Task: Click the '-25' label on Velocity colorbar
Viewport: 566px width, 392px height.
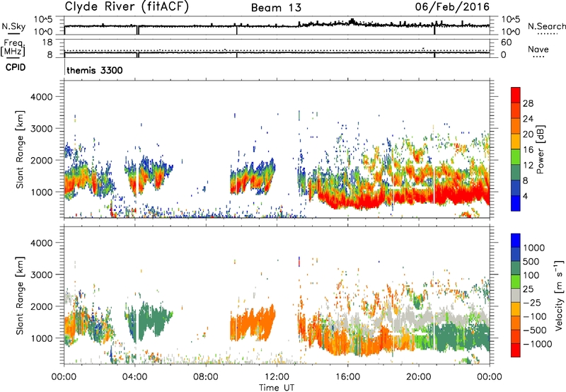Action: click(x=532, y=302)
